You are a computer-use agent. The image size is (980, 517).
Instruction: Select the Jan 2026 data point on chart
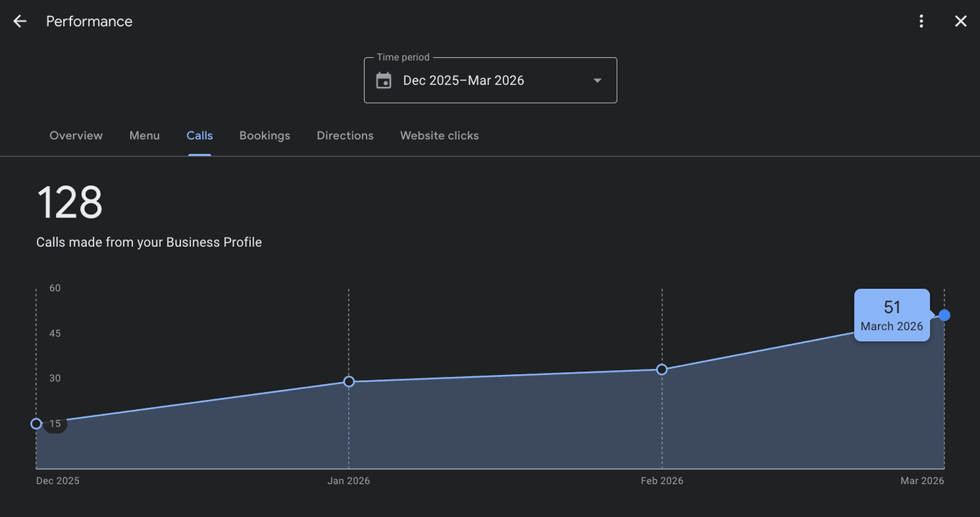(349, 381)
